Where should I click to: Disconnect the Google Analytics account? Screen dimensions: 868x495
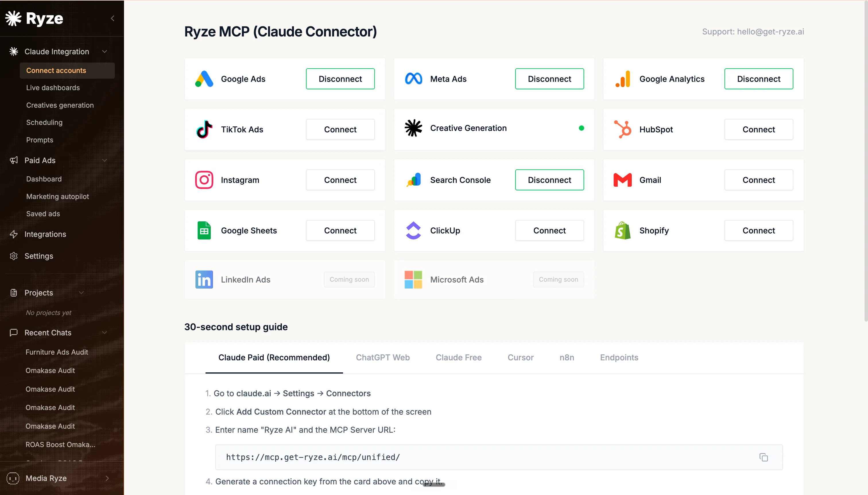759,79
